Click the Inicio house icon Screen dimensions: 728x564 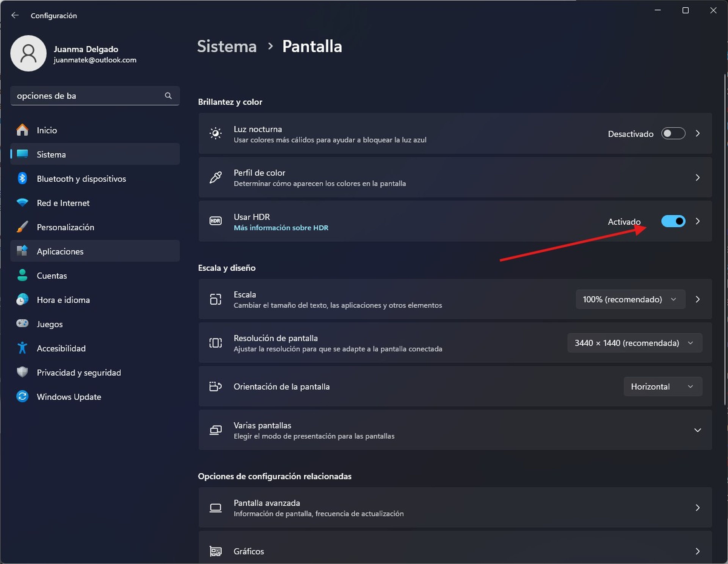[22, 130]
